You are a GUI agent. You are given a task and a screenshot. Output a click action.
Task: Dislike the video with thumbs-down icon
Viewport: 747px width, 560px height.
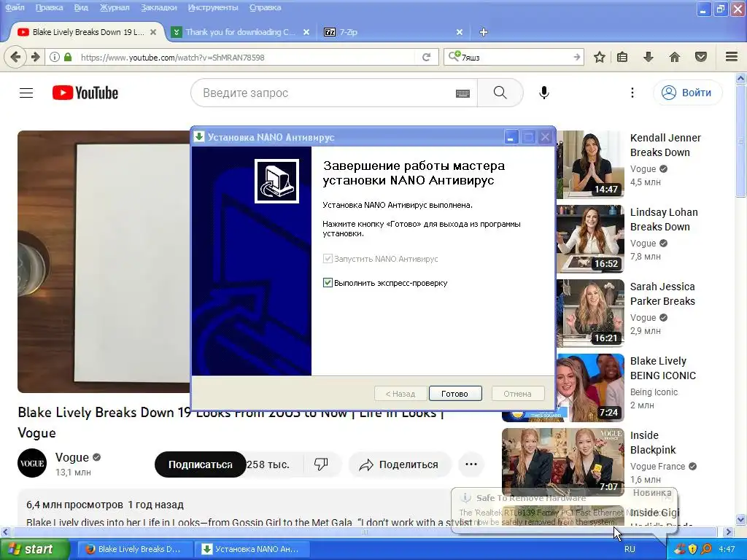click(321, 464)
